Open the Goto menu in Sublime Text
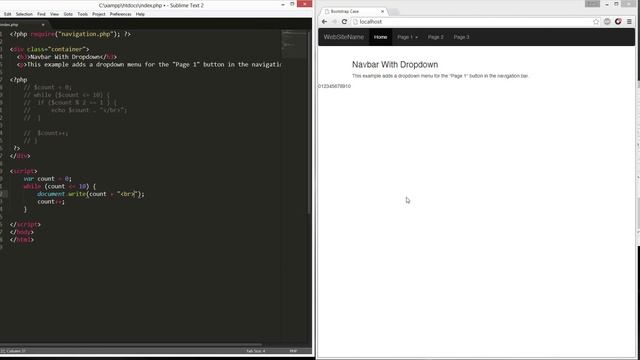This screenshot has height=360, width=640. (x=68, y=14)
